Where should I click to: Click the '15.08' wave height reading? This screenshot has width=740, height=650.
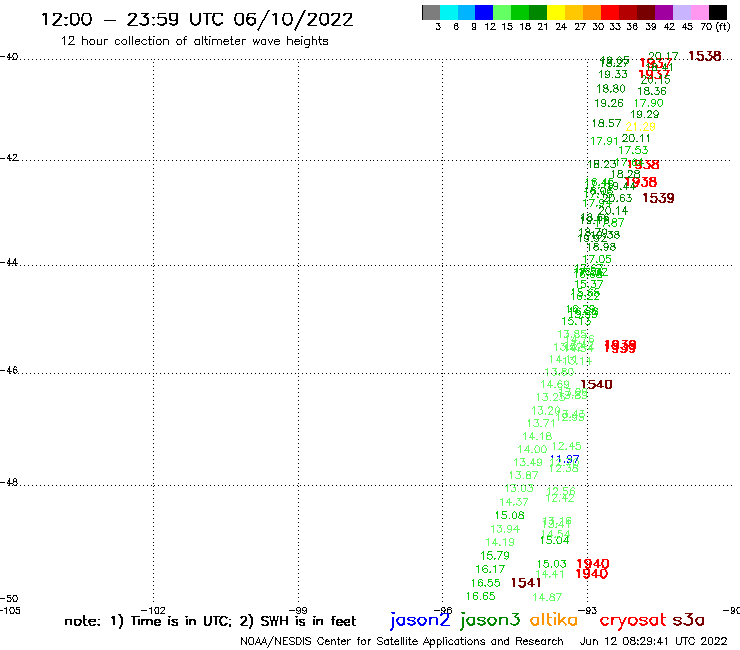pyautogui.click(x=510, y=515)
